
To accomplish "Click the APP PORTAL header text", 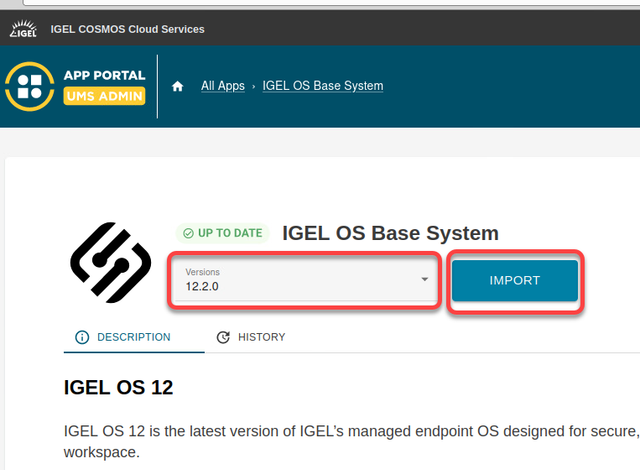I will (x=104, y=75).
